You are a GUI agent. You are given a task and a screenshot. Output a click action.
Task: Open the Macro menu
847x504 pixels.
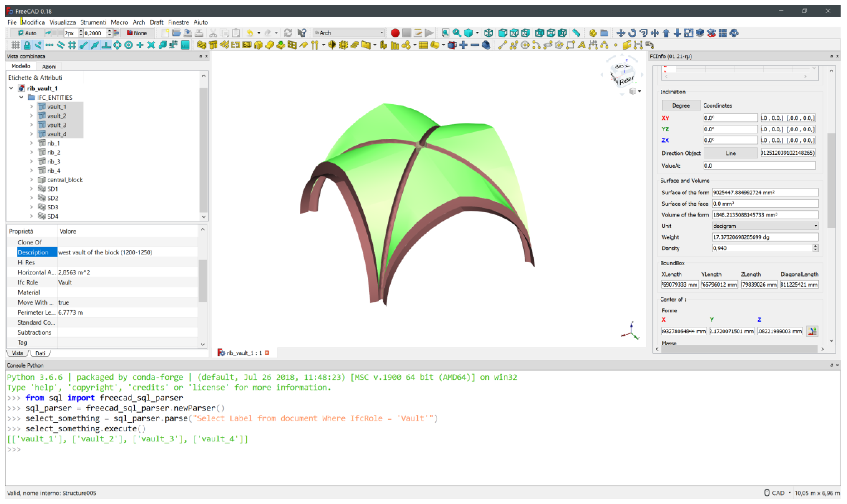(x=119, y=22)
